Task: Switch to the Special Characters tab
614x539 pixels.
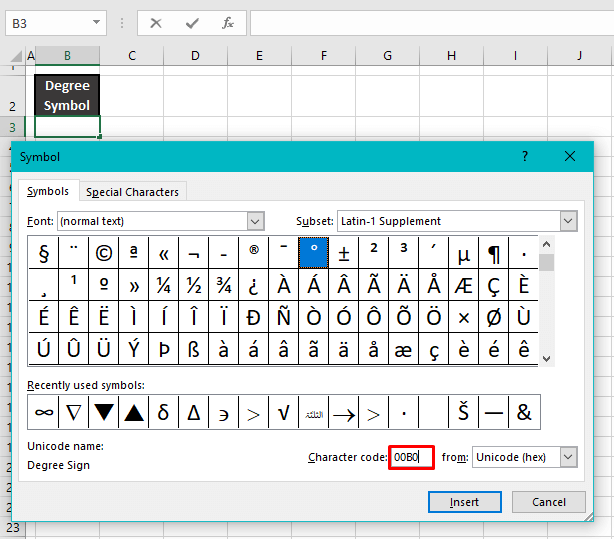Action: pyautogui.click(x=132, y=192)
